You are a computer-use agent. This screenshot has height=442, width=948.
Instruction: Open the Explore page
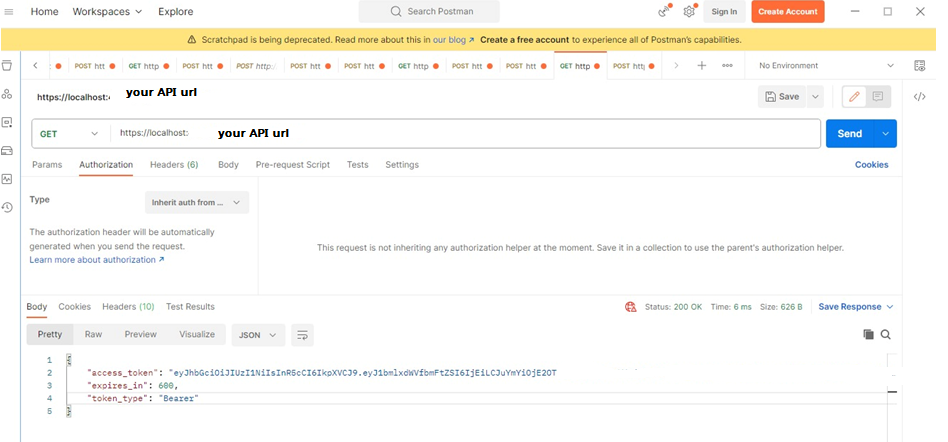tap(176, 11)
